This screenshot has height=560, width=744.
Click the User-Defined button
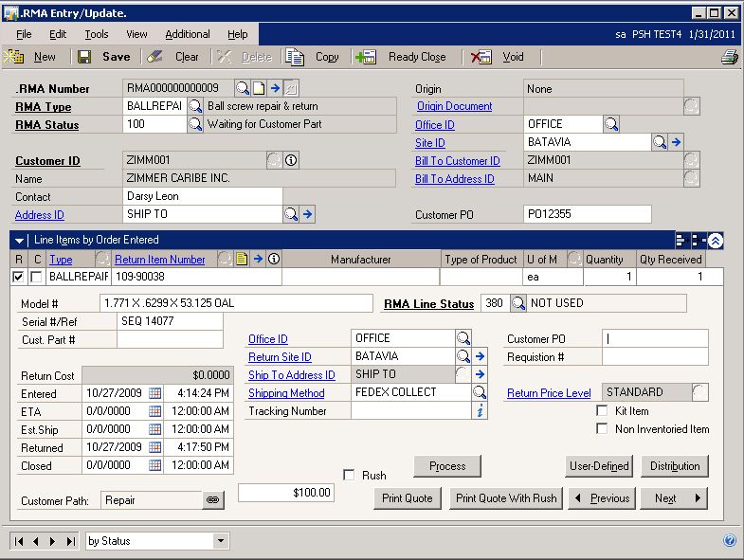[599, 466]
